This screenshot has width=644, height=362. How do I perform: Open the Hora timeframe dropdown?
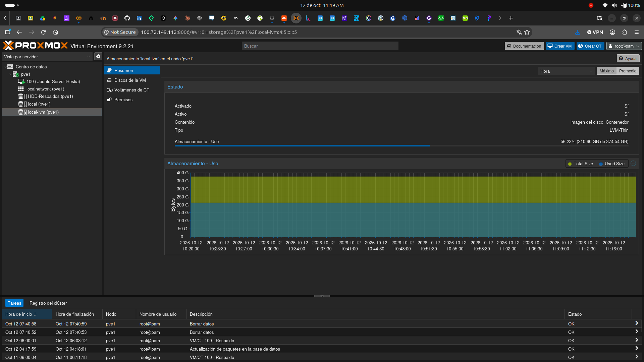[566, 71]
